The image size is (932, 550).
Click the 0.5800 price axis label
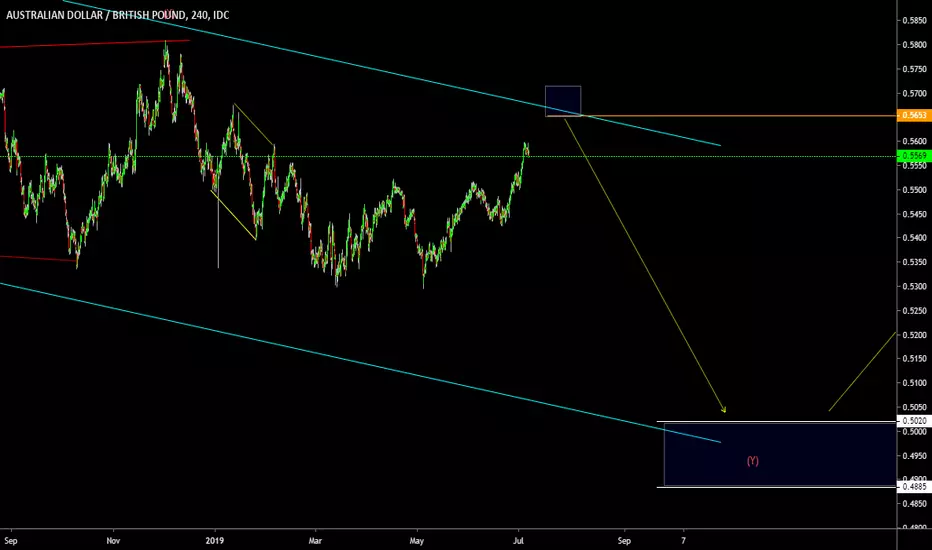point(914,45)
